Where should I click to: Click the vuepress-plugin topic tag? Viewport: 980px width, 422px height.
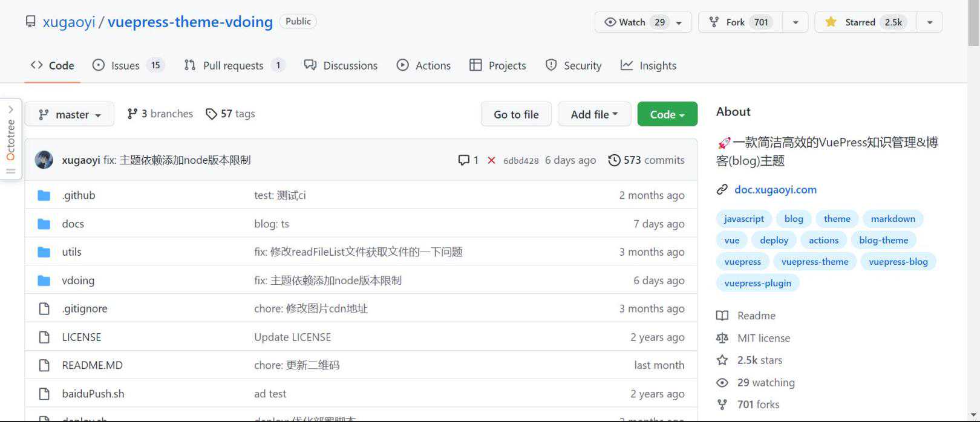tap(757, 283)
